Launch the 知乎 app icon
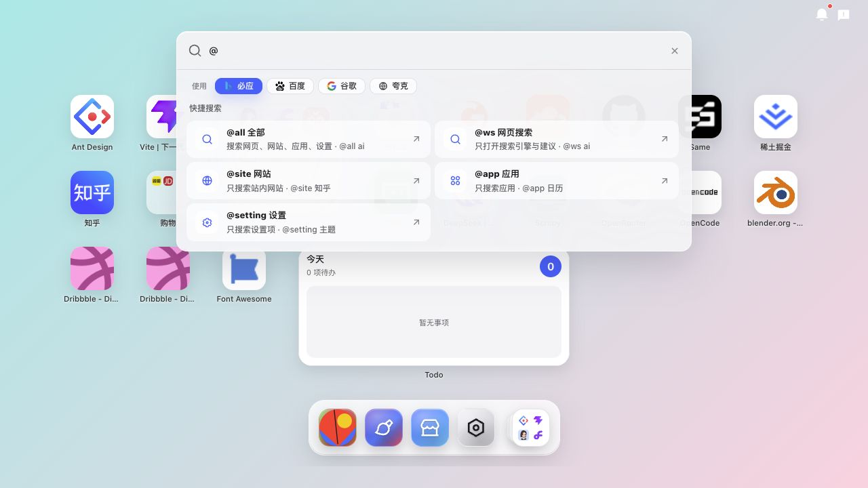Screen dimensions: 868x488 tap(92, 192)
